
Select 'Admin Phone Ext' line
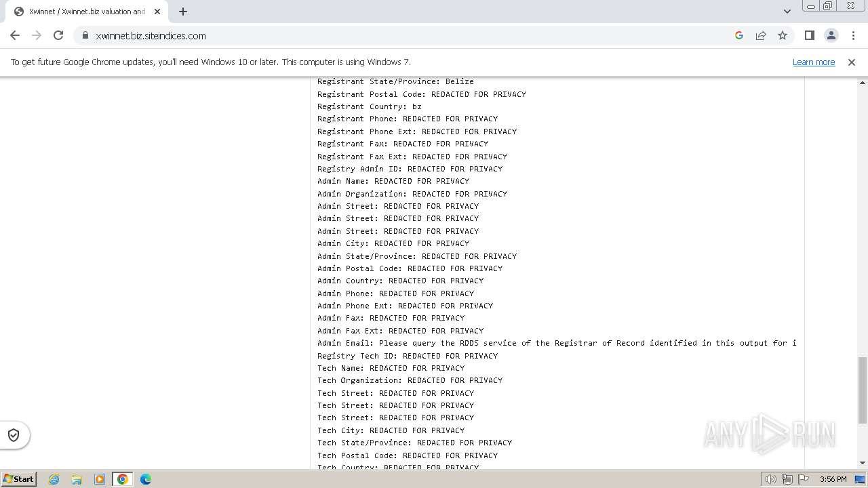point(405,306)
